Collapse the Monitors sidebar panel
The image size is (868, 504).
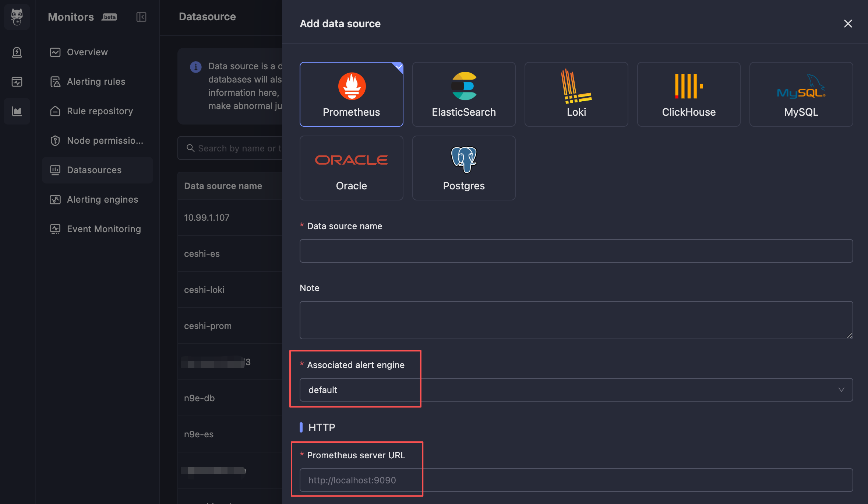click(141, 17)
